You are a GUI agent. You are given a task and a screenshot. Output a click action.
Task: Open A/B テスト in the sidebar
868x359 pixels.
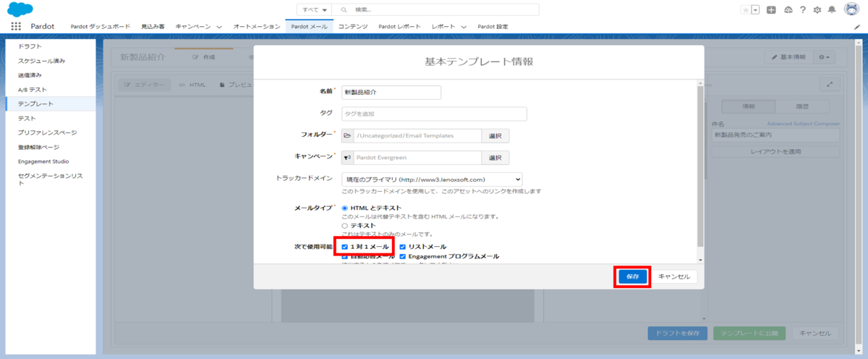[33, 90]
